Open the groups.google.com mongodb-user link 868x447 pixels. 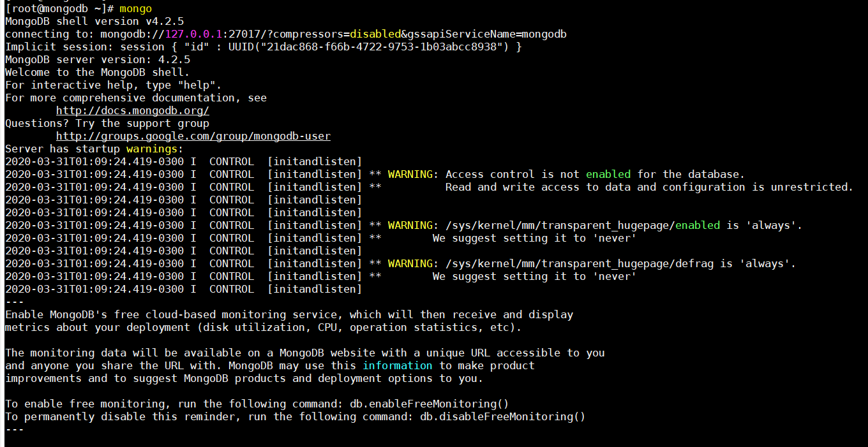tap(193, 136)
